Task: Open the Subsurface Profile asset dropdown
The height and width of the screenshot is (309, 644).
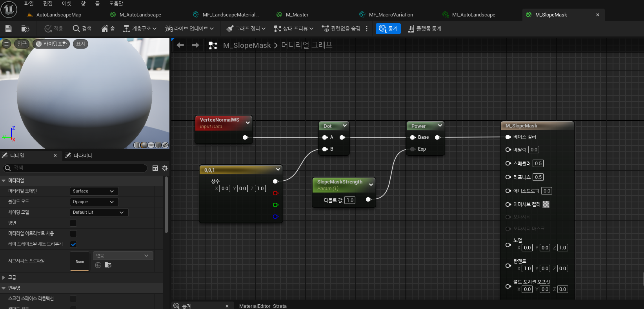Action: (x=123, y=256)
